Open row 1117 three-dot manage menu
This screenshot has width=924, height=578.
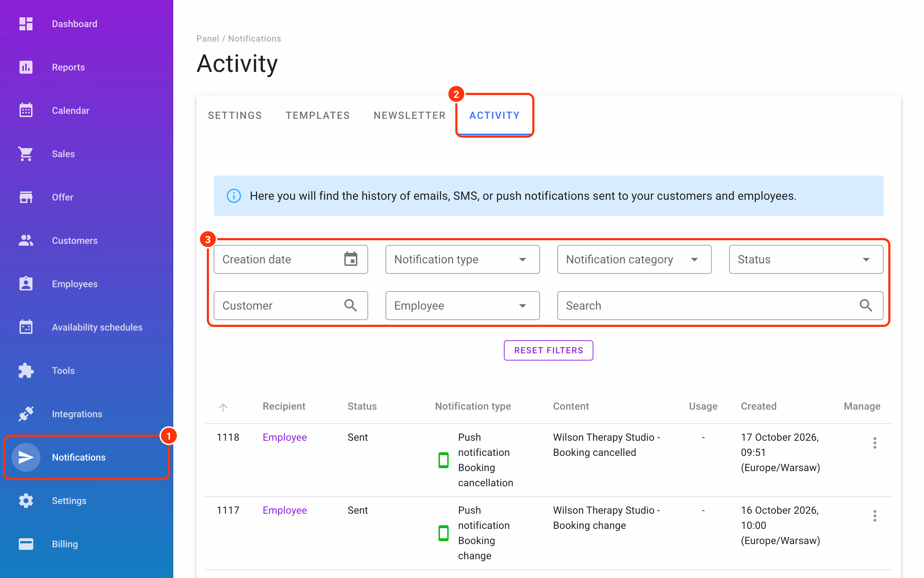[875, 516]
